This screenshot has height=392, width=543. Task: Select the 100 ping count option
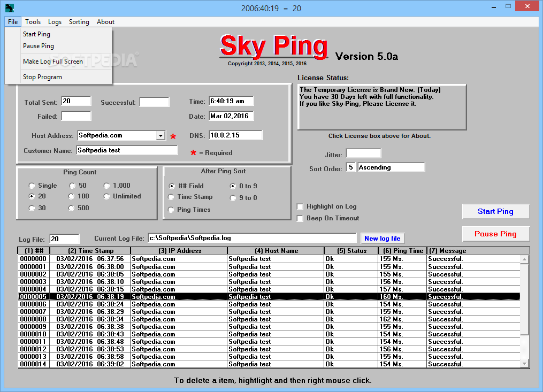[79, 196]
